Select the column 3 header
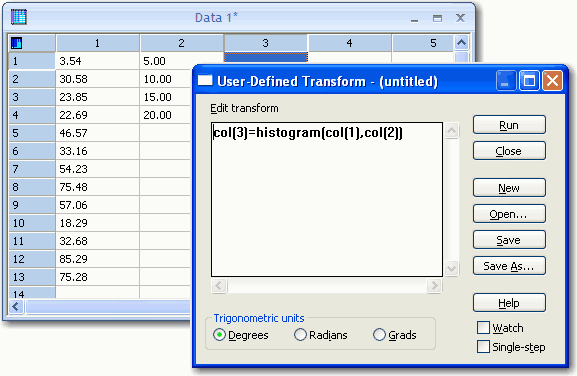The image size is (577, 376). point(266,43)
